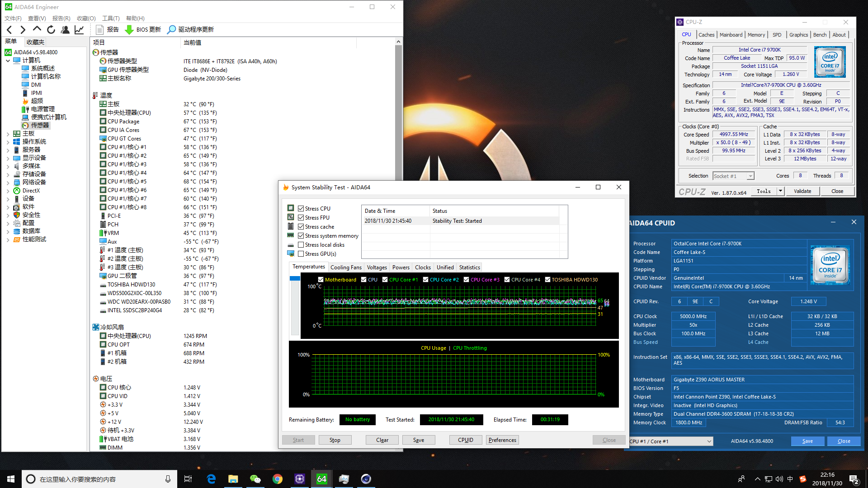Enable the Stress GPU(s) checkbox
868x488 pixels.
[301, 253]
